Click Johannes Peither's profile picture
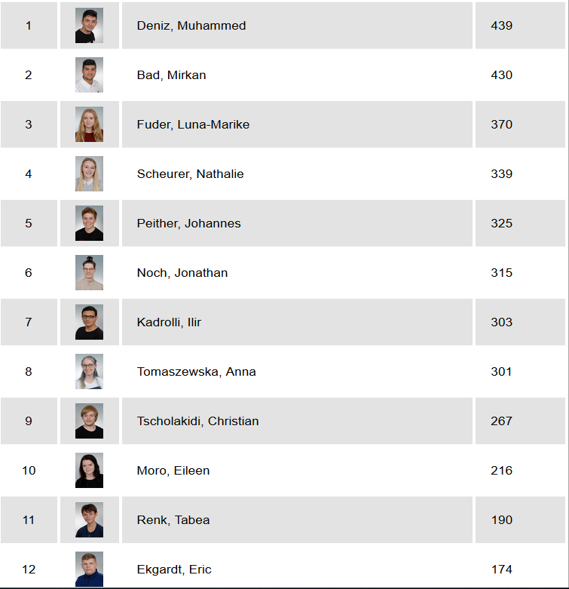569x589 pixels. tap(89, 223)
